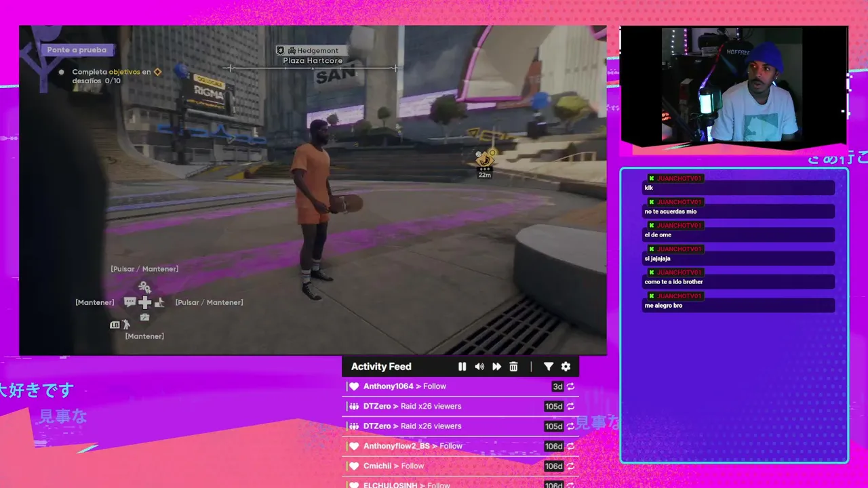Click Kick badge above 'si jajajaja'
This screenshot has height=488, width=868.
pyautogui.click(x=651, y=249)
